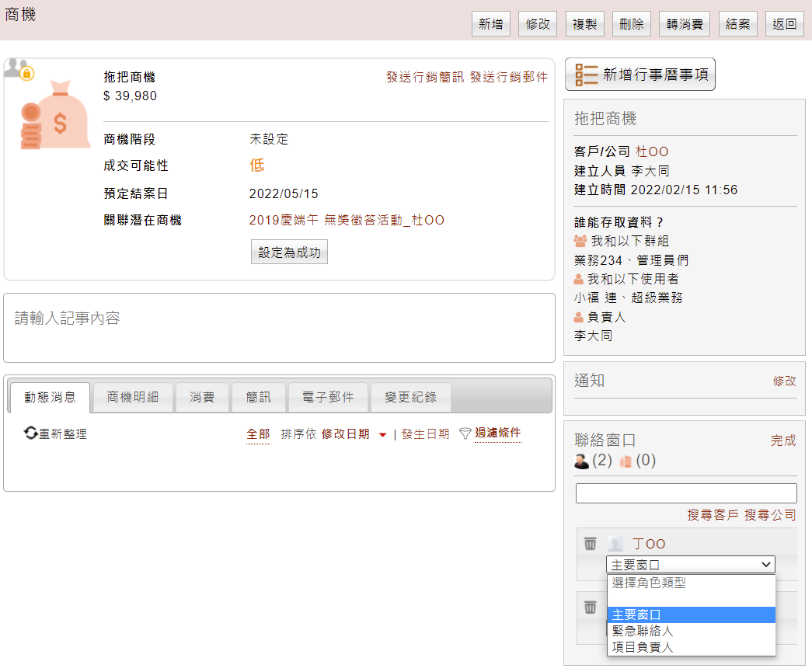This screenshot has width=812, height=672.
Task: Click user icon beside 我和以下使用者
Action: click(578, 280)
